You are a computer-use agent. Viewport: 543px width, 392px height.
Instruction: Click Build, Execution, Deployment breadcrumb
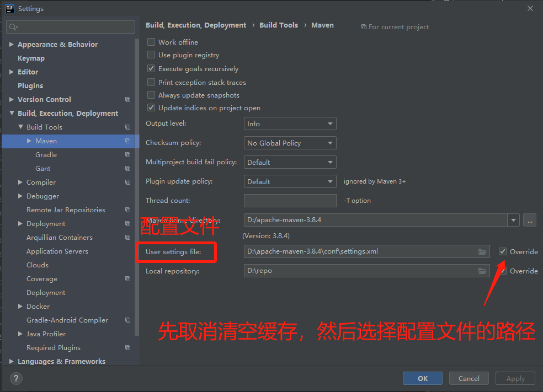[196, 25]
